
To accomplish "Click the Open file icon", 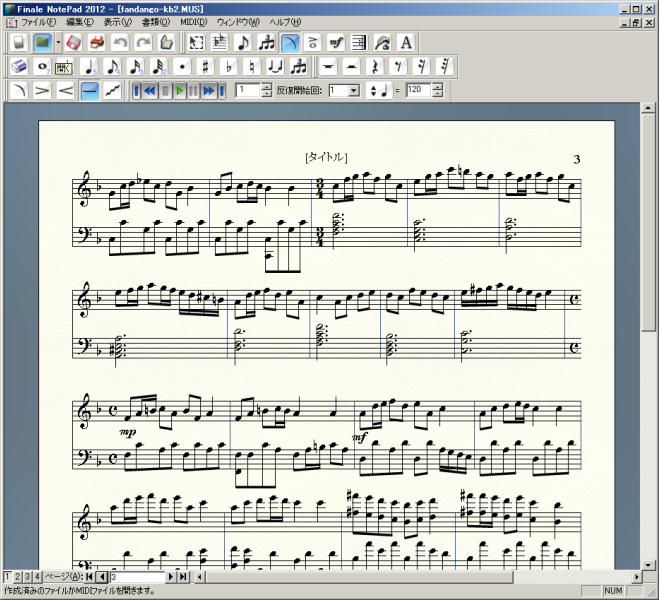I will pos(43,42).
